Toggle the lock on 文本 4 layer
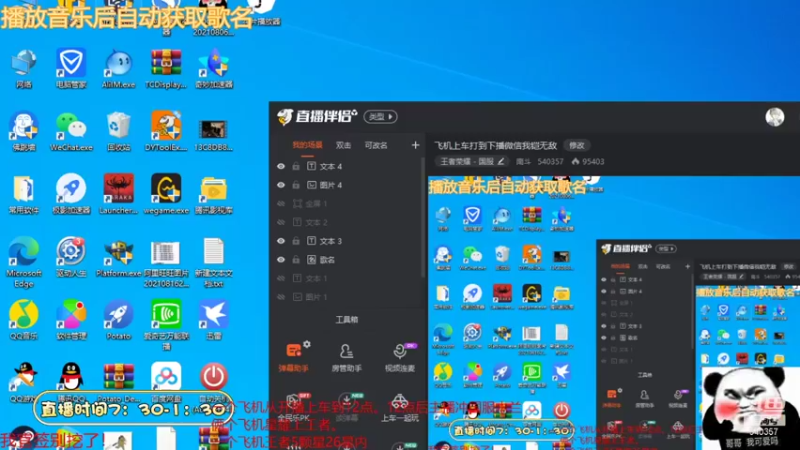This screenshot has height=450, width=800. (296, 166)
